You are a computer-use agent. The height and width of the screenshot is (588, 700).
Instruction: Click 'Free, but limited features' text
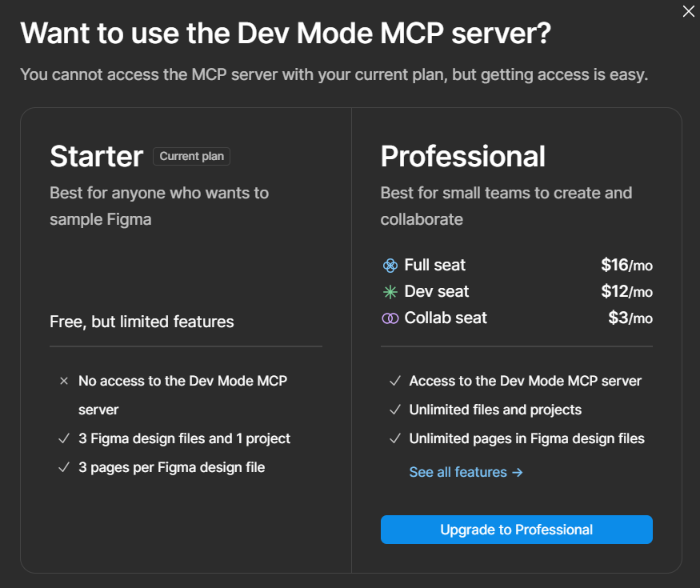pos(142,322)
